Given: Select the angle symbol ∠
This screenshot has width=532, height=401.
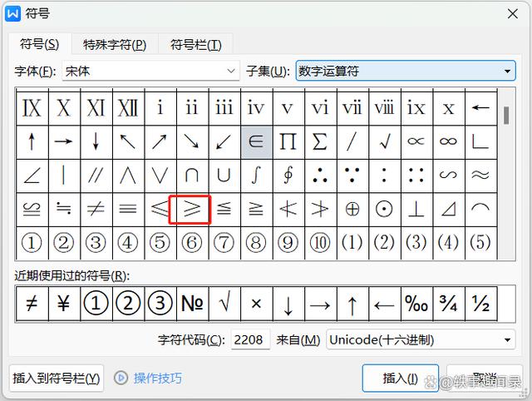Looking at the screenshot, I should tap(32, 176).
